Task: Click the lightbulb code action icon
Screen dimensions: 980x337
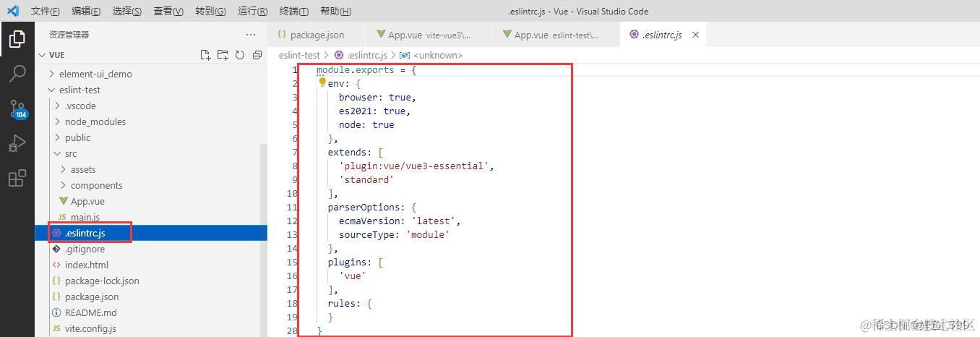Action: (322, 83)
